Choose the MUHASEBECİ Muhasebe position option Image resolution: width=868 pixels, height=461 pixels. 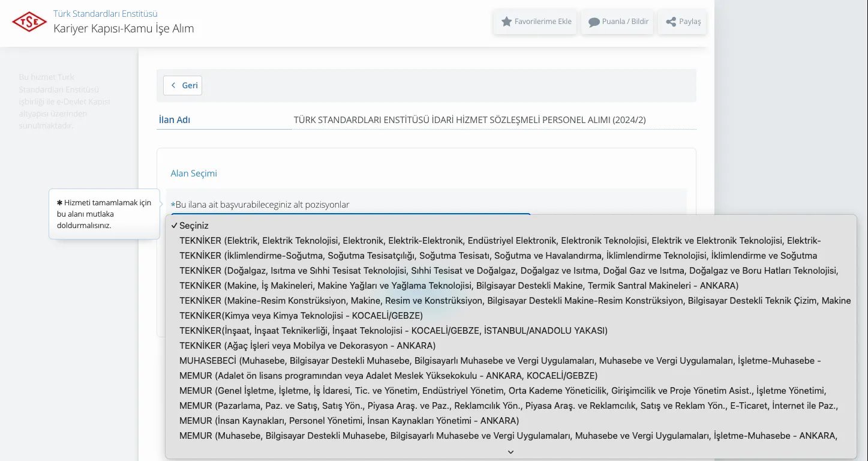[420, 360]
